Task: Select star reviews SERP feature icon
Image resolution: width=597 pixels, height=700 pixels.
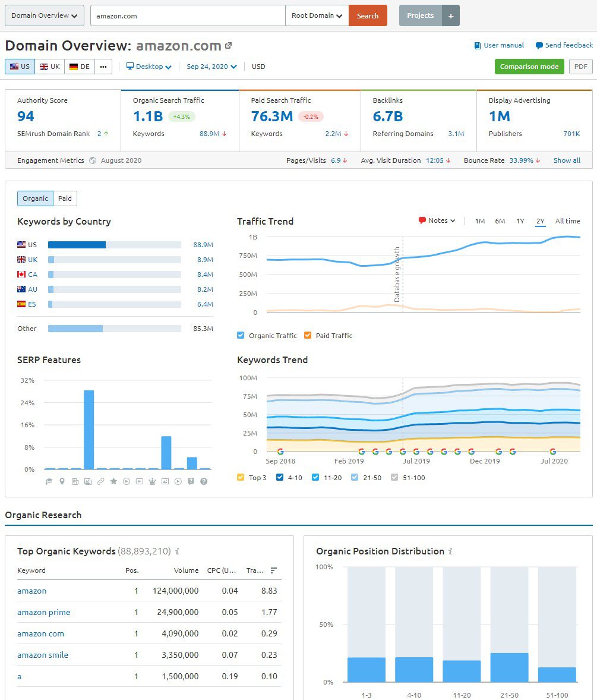Action: (x=114, y=481)
